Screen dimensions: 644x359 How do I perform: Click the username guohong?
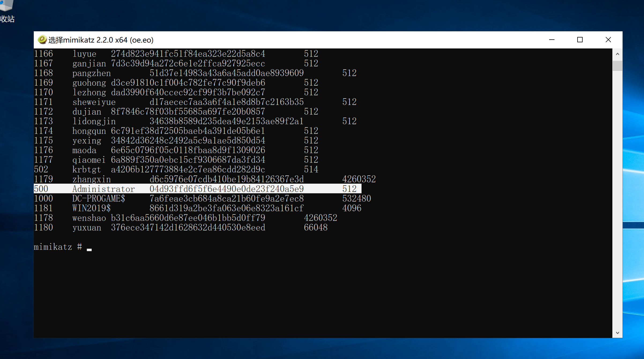(x=89, y=83)
